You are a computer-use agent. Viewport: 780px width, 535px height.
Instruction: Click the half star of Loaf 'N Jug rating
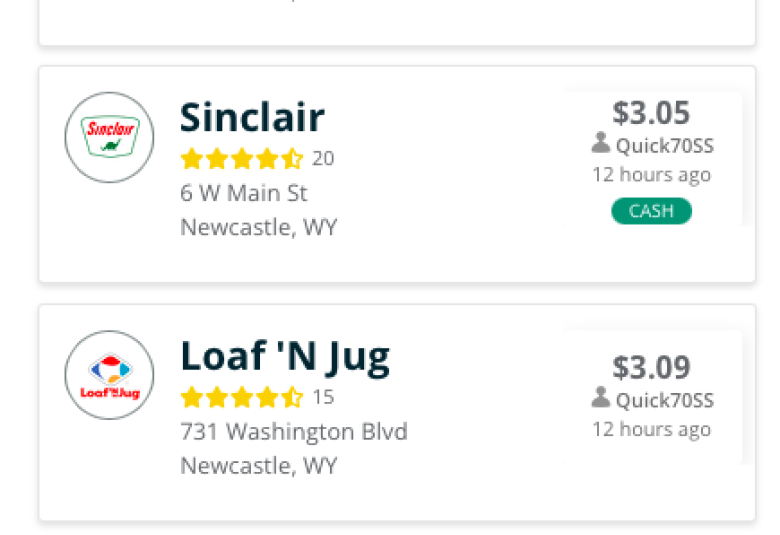292,397
